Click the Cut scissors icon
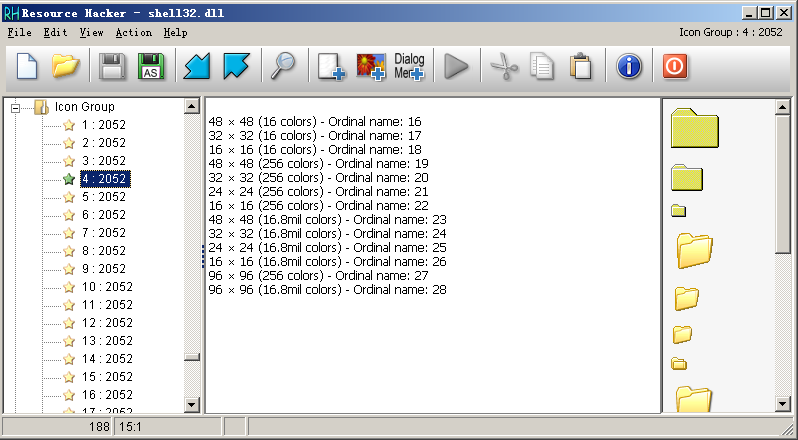 point(503,66)
